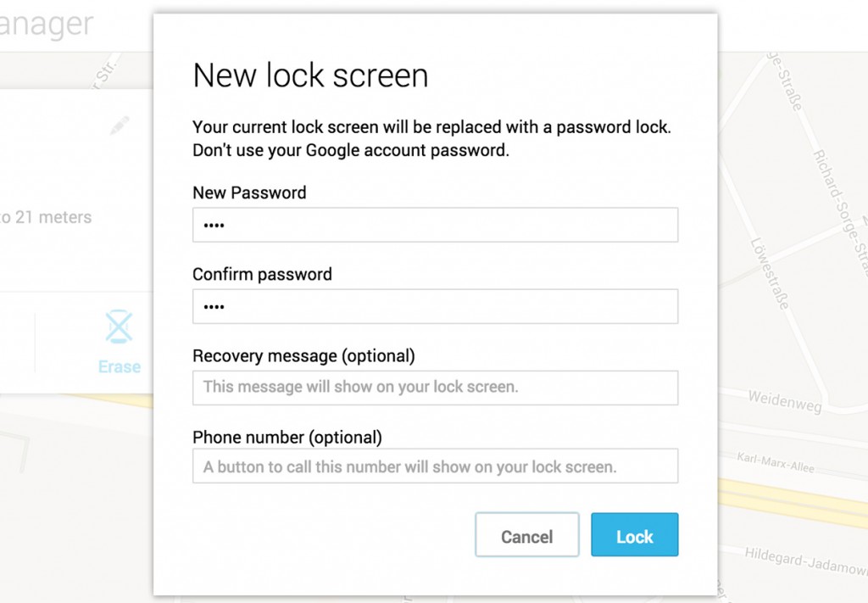The width and height of the screenshot is (868, 603).
Task: Click the "Confirm password" field label
Action: click(262, 274)
